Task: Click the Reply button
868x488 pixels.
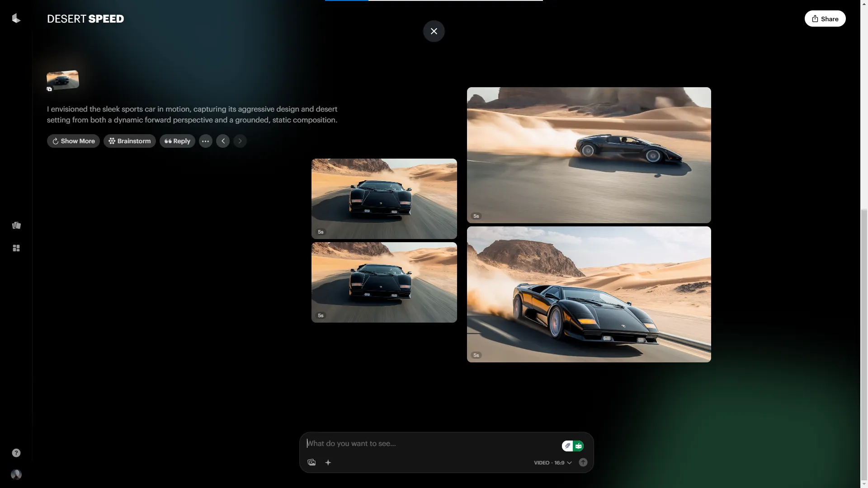Action: [x=177, y=141]
